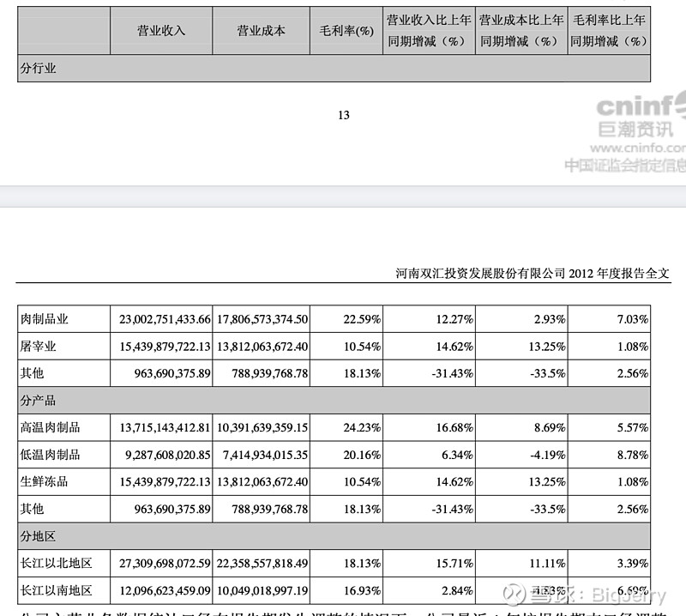Select the 高温肉制品 row label
686x616 pixels.
tap(50, 427)
